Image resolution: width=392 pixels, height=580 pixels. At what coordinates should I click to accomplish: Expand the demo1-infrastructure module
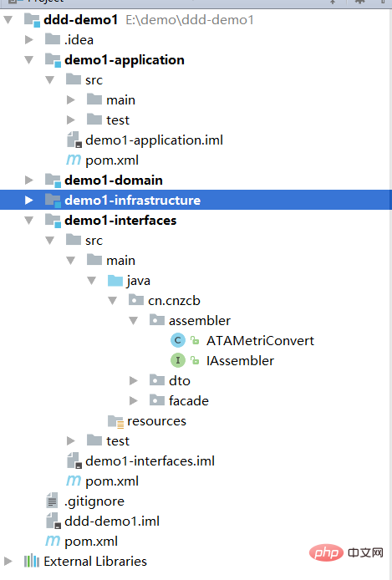[29, 200]
